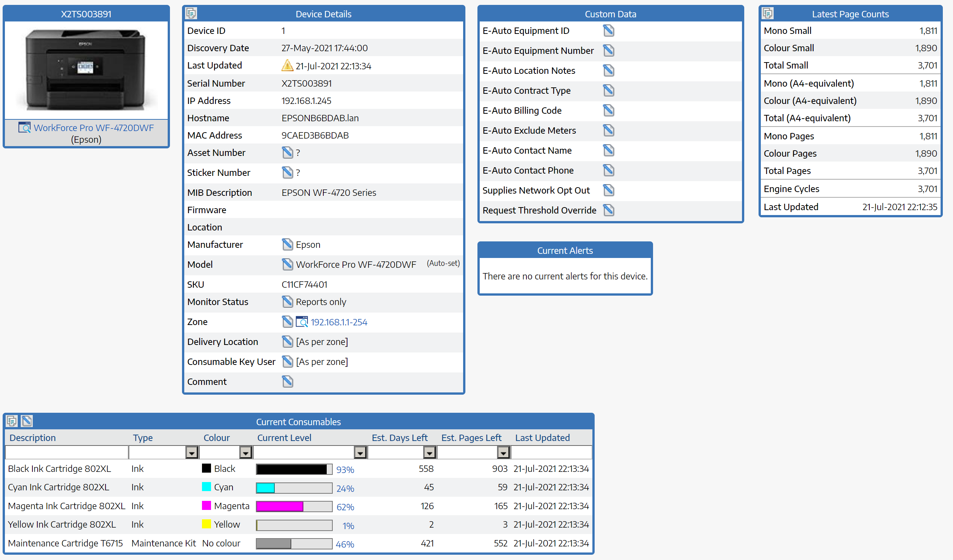This screenshot has width=953, height=560.
Task: Click model details icon beside WorkForce Pro link
Action: click(x=24, y=127)
